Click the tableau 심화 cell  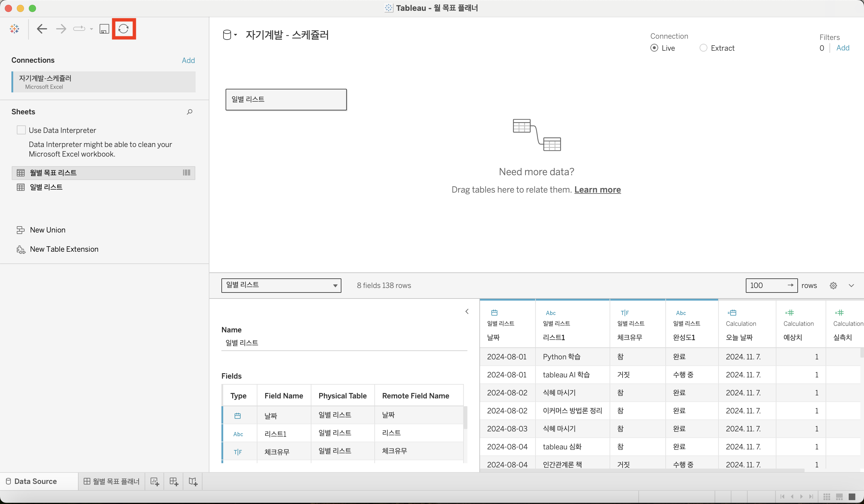(573, 447)
